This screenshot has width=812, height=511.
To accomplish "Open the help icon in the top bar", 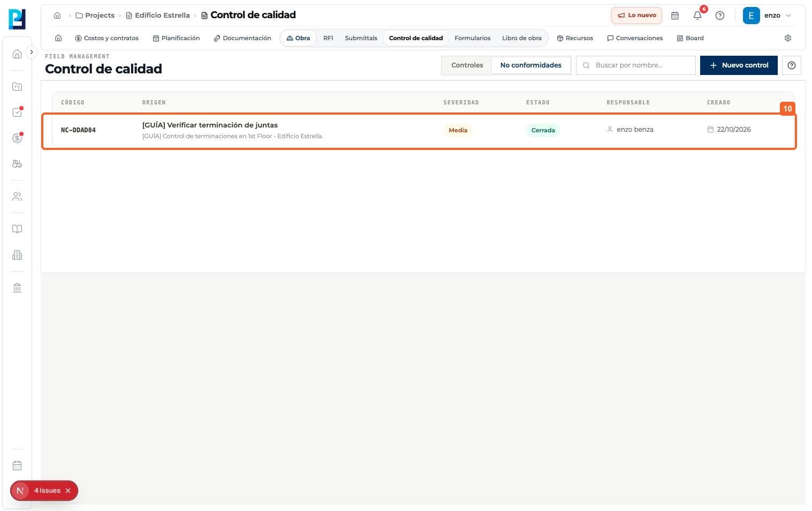I will pyautogui.click(x=720, y=16).
